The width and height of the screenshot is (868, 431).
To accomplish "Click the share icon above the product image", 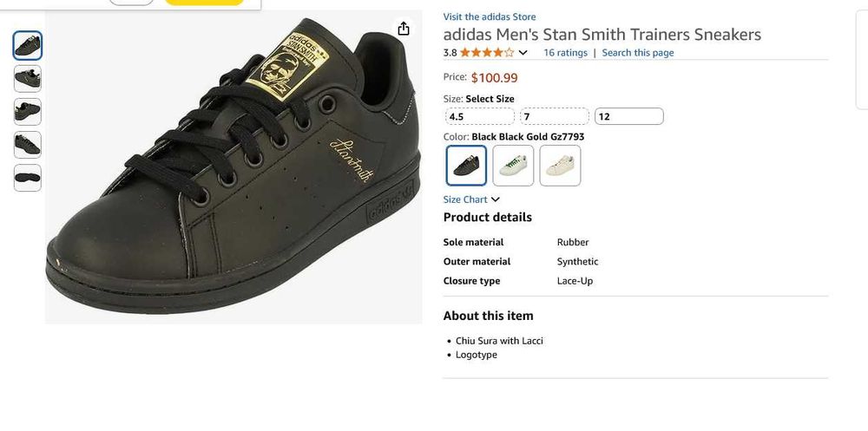I will [404, 29].
